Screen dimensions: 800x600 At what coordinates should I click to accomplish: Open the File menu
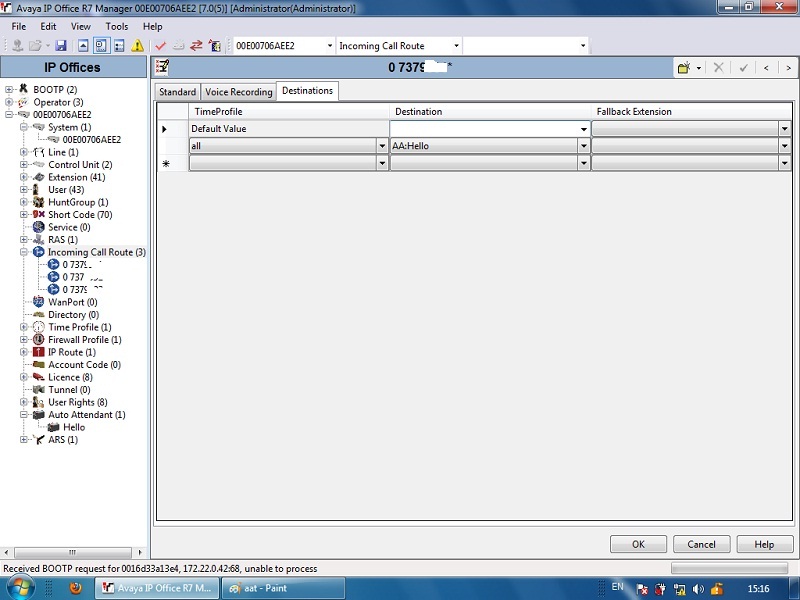tap(19, 27)
